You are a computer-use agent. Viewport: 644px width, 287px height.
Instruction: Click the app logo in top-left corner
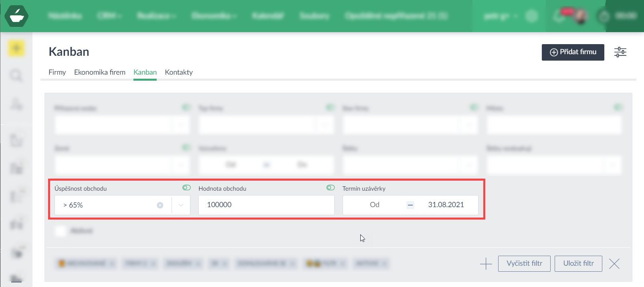tap(16, 16)
